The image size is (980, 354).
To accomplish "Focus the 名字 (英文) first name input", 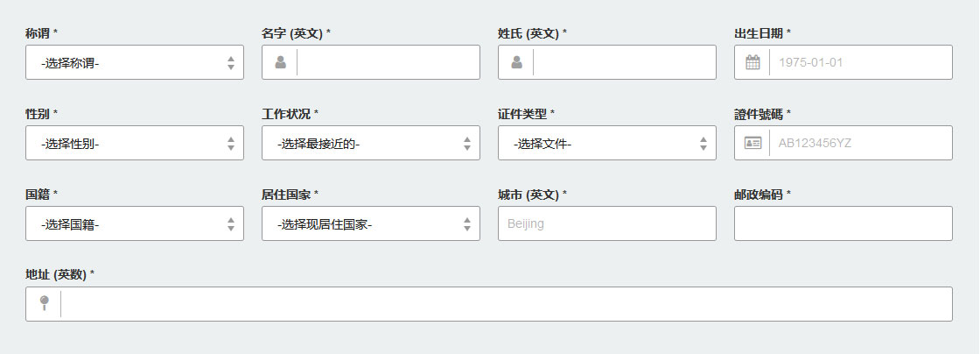I will (388, 62).
